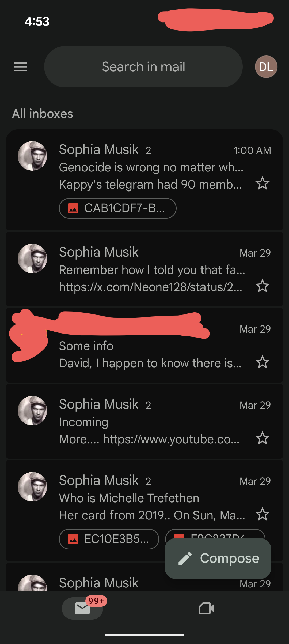The width and height of the screenshot is (289, 644).
Task: Switch to the Meet video tab
Action: (206, 608)
